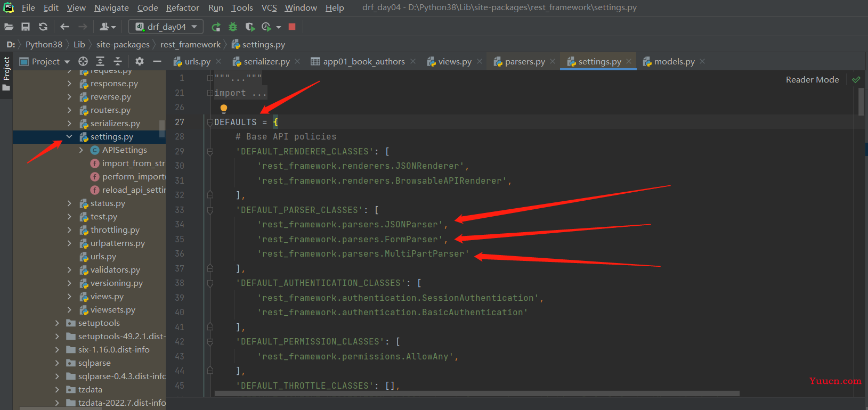Place cursor on 'DEFAULT_PERMISSION_CLASSES' line

pos(318,342)
